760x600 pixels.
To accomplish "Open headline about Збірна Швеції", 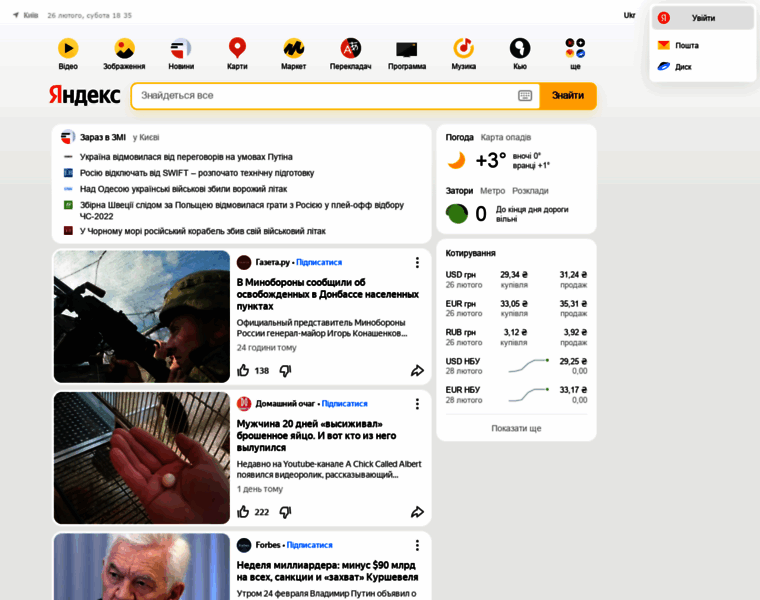I will (x=242, y=210).
